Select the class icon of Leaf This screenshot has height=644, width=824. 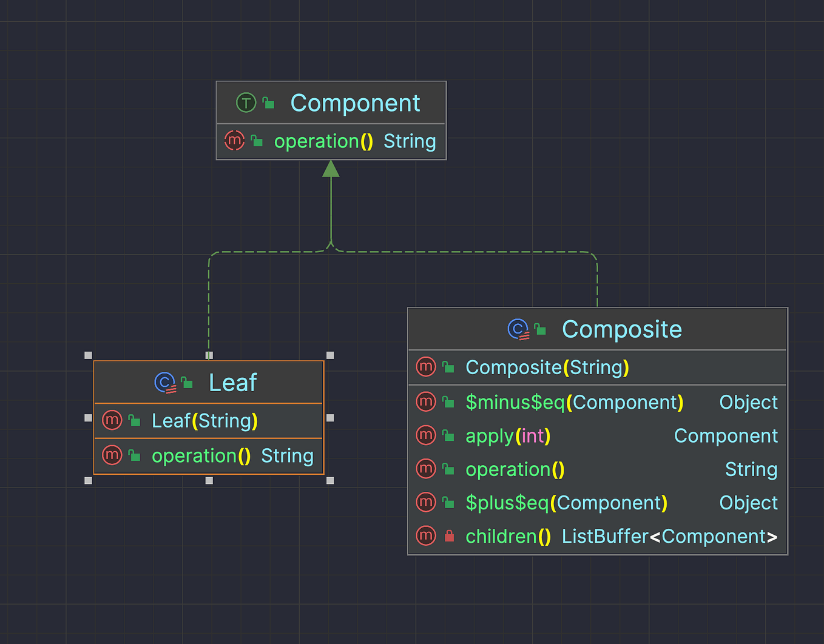coord(165,383)
